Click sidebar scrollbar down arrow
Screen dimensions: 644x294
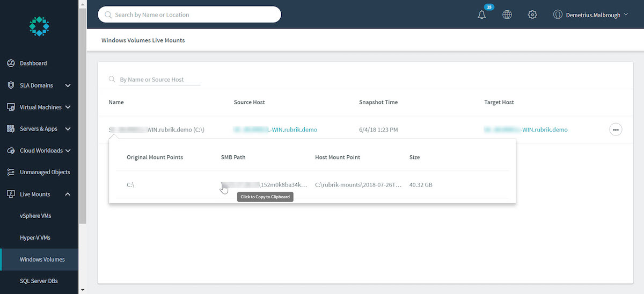(x=82, y=290)
